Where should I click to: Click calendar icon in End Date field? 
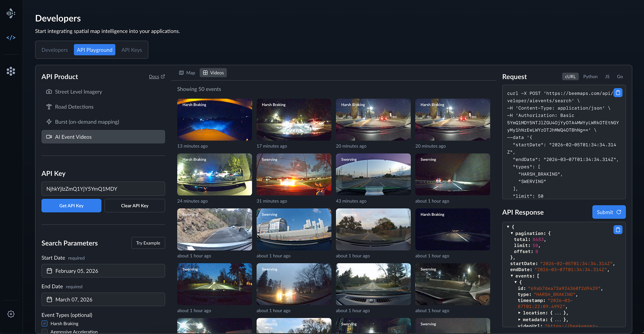49,299
